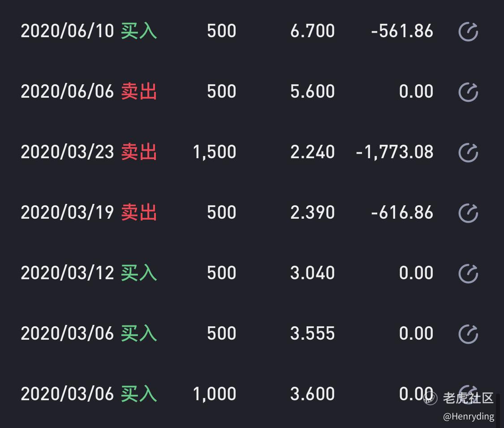Tap share icon for 2020/06/10 buy trade
This screenshot has width=504, height=428.
coord(468,31)
